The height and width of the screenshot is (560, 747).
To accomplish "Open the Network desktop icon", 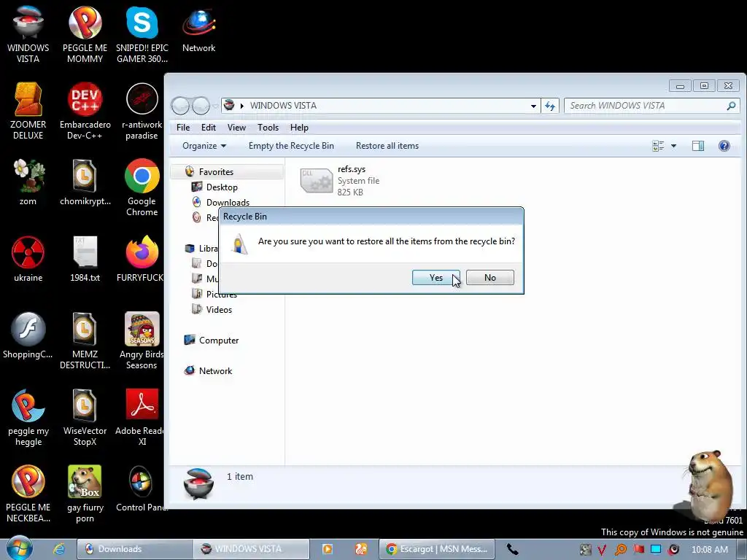I will click(x=198, y=31).
